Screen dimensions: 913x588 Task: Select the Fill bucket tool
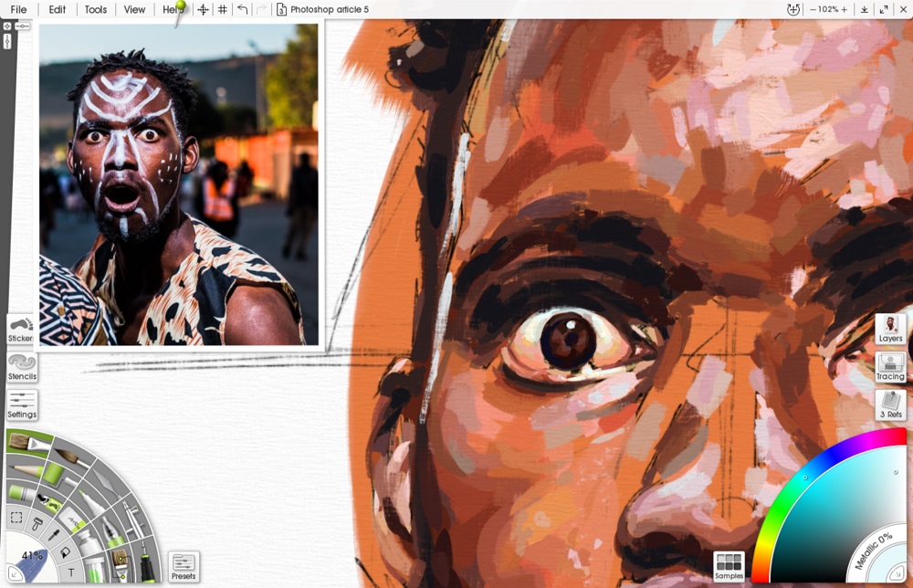65,551
